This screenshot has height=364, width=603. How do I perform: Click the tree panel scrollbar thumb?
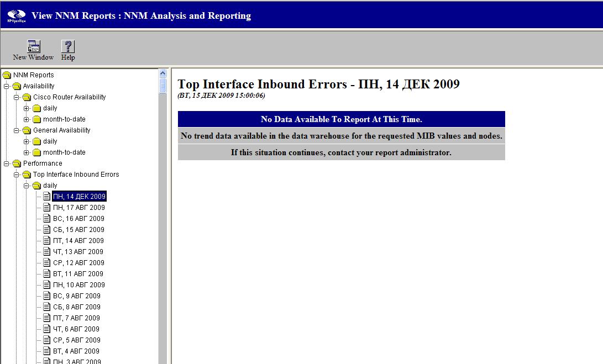pyautogui.click(x=162, y=86)
